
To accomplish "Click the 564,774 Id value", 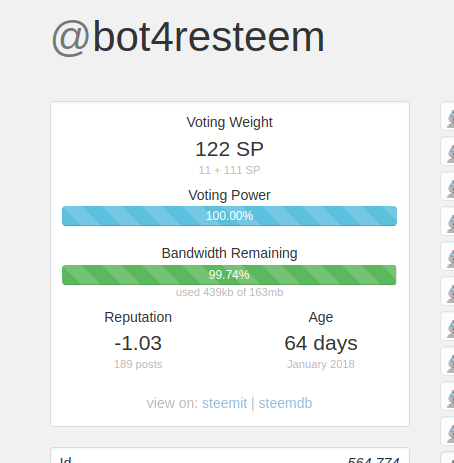I will (x=374, y=460).
